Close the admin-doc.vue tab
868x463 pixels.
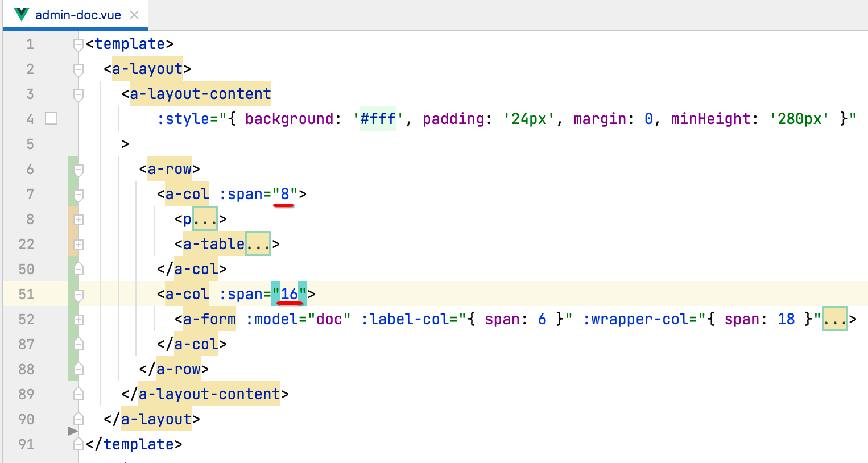coord(134,15)
